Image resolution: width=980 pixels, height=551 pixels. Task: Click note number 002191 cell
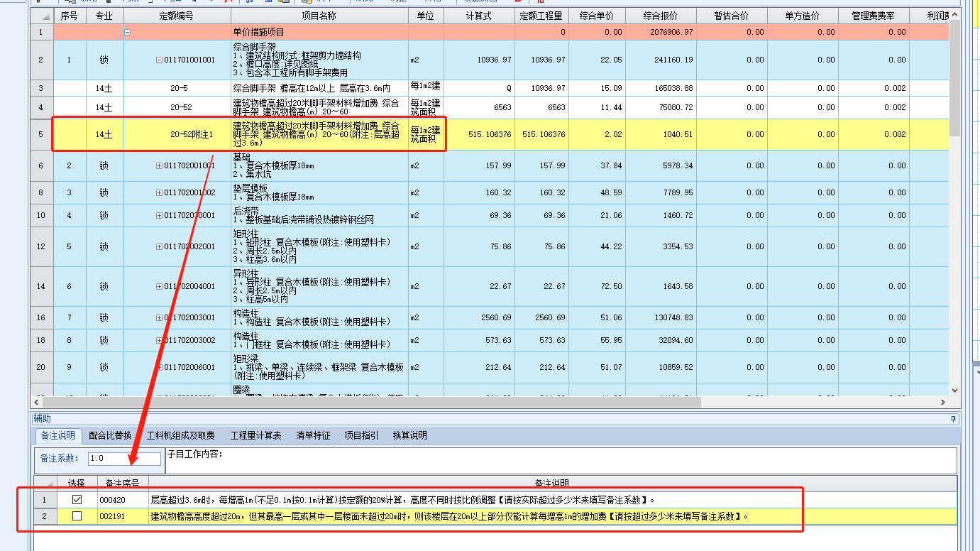pyautogui.click(x=123, y=516)
